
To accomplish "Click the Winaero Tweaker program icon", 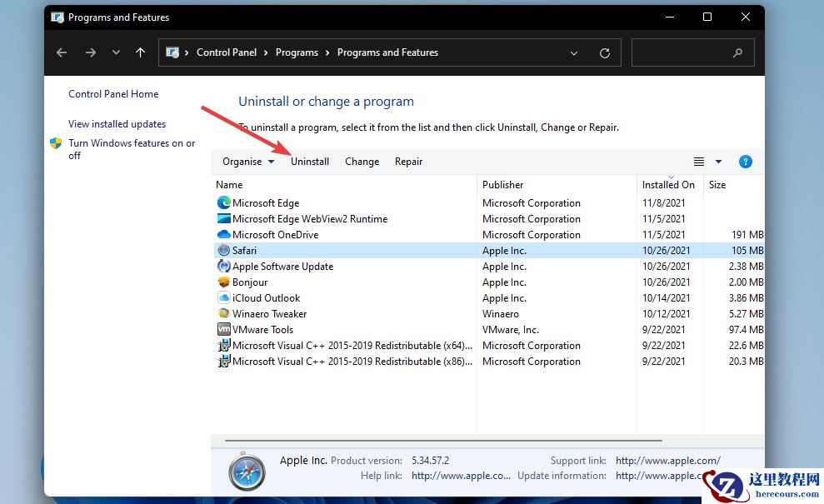I will 224,313.
